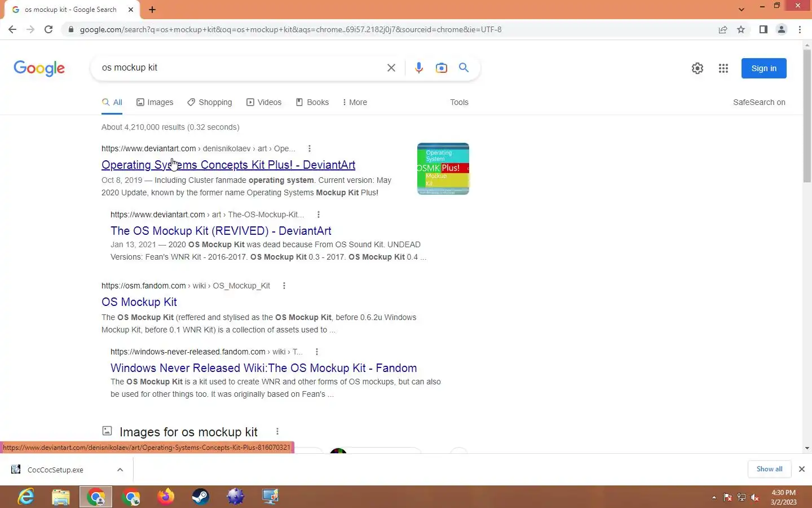Click the OSMK Plus! result thumbnail

point(443,169)
